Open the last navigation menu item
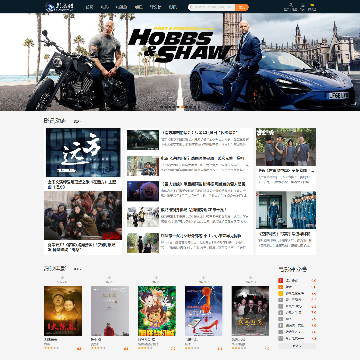The image size is (360, 360). tap(172, 7)
